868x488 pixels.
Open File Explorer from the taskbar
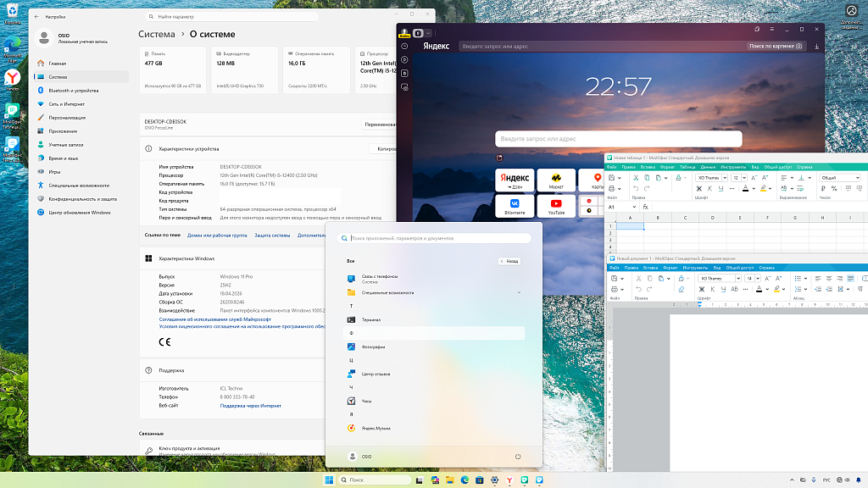pos(449,480)
